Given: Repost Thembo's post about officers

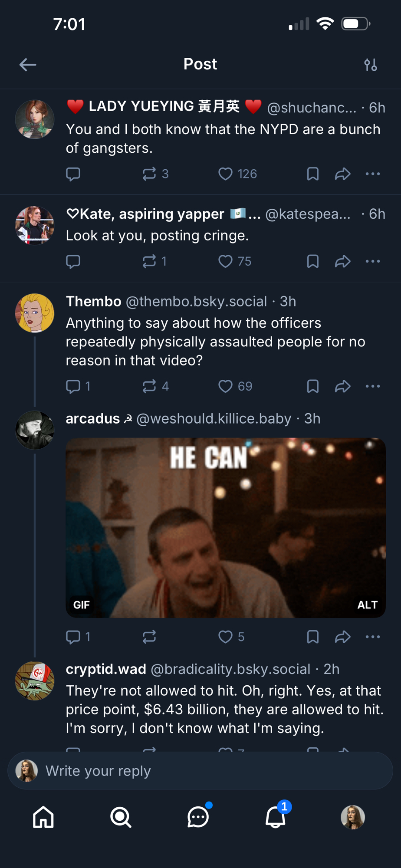Looking at the screenshot, I should pyautogui.click(x=149, y=386).
